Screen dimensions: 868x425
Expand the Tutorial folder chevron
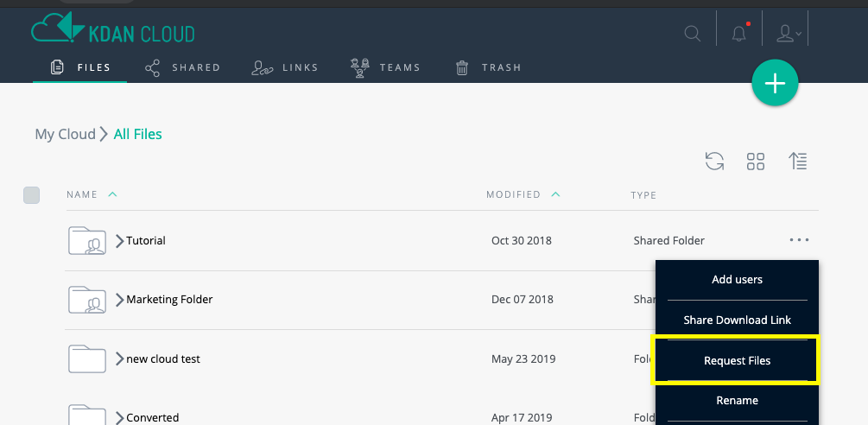pyautogui.click(x=119, y=241)
